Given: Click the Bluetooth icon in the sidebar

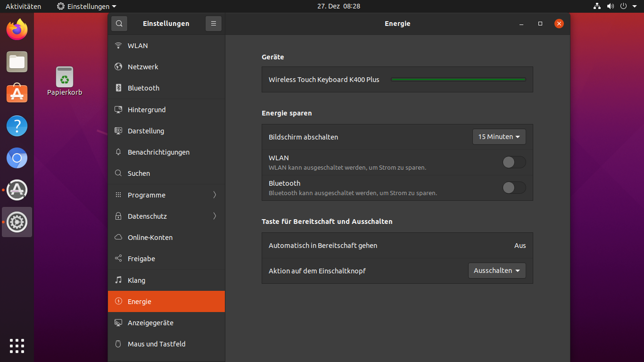Looking at the screenshot, I should pyautogui.click(x=118, y=88).
